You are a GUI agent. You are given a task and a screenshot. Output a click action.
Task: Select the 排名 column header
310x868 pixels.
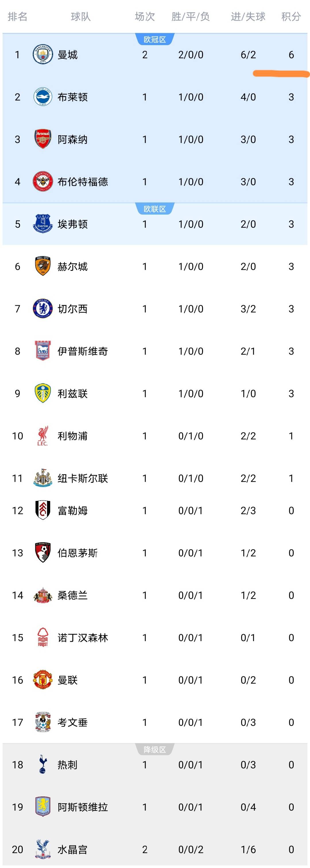(18, 16)
